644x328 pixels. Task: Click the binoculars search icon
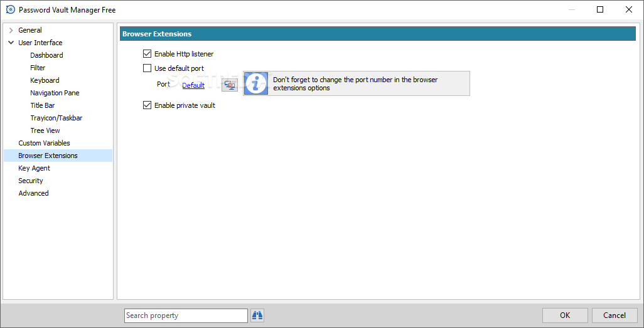(257, 315)
